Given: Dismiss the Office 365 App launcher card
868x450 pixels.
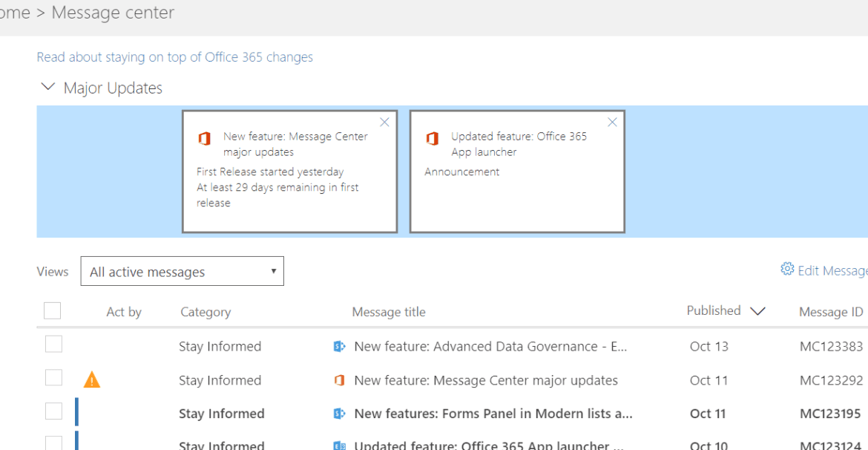Looking at the screenshot, I should (x=612, y=122).
